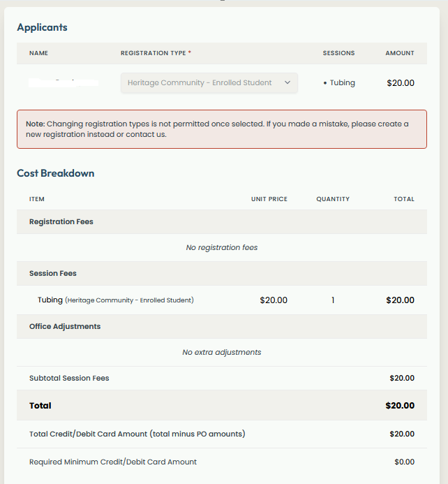Click the chevron arrow in the registration type box

point(288,83)
